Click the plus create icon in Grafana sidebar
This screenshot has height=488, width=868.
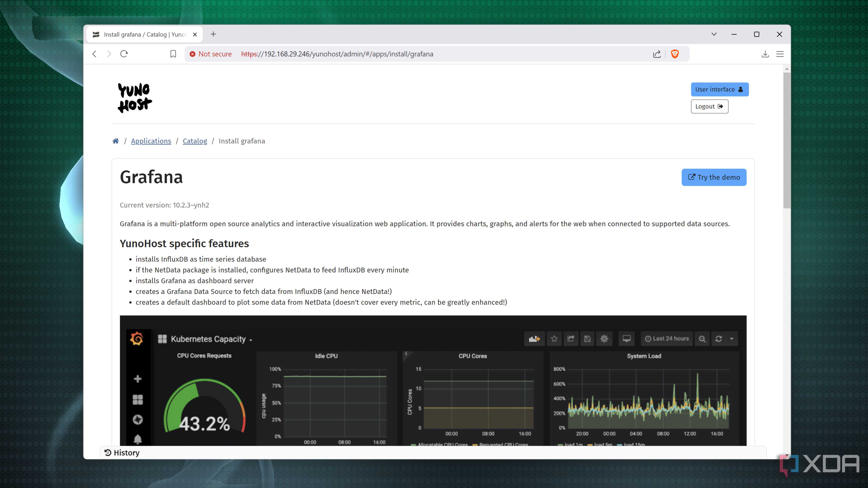(137, 379)
